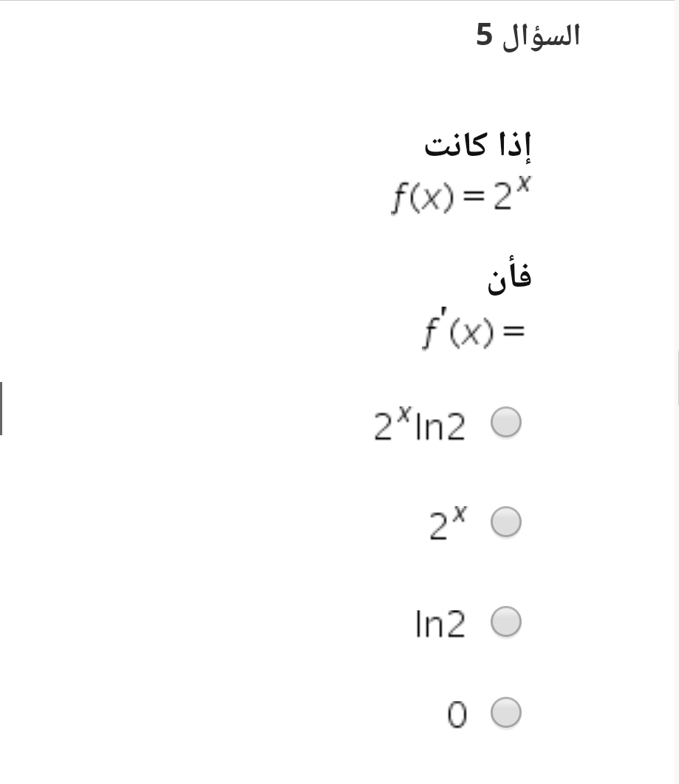The height and width of the screenshot is (784, 679).
Task: Select the ln2 answer radio button
Action: pos(506,622)
